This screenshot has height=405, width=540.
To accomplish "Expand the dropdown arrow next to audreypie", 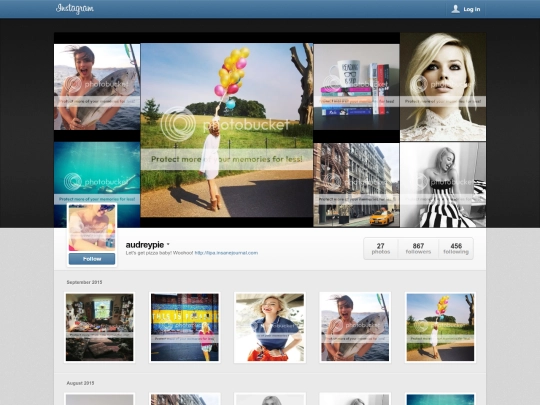I will tap(168, 245).
